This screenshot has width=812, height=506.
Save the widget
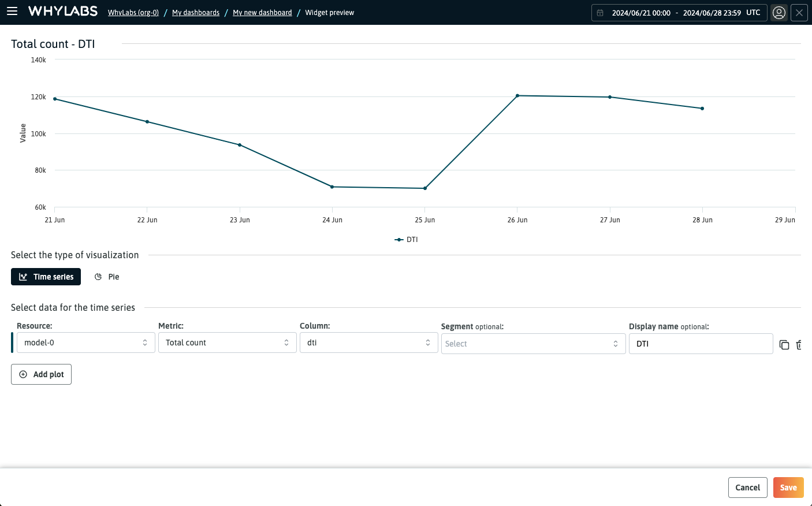tap(788, 487)
